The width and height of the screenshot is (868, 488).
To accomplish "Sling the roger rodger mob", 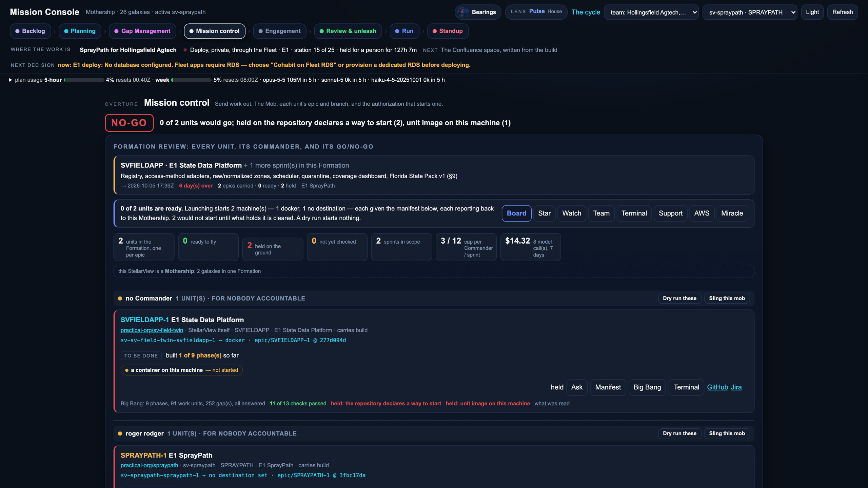I will click(727, 433).
